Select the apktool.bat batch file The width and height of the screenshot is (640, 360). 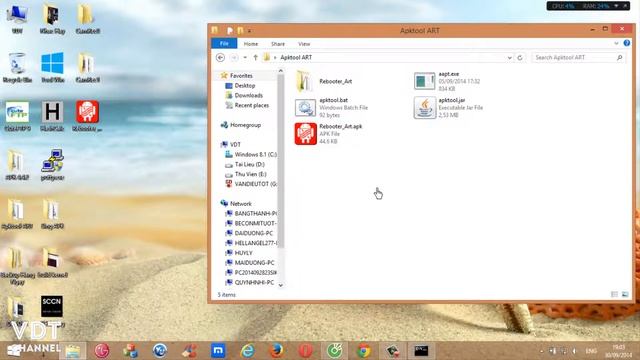coord(331,108)
